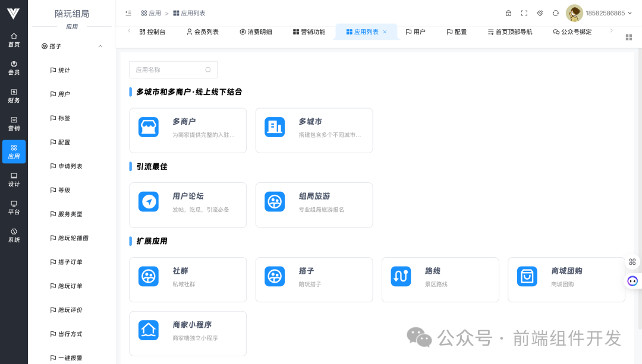The image size is (642, 364).
Task: Collapse the 搭子 menu group
Action: click(100, 46)
